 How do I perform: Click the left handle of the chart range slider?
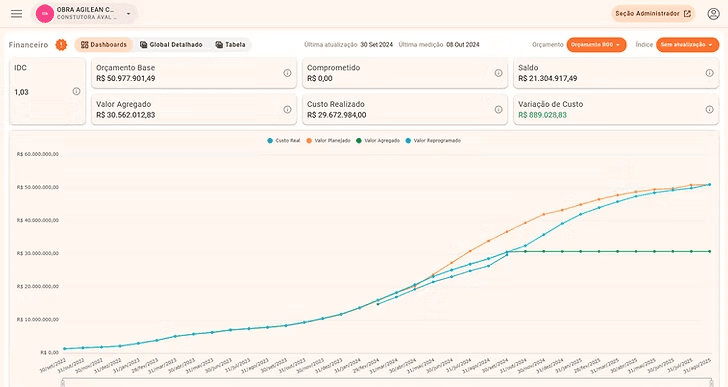[x=63, y=382]
